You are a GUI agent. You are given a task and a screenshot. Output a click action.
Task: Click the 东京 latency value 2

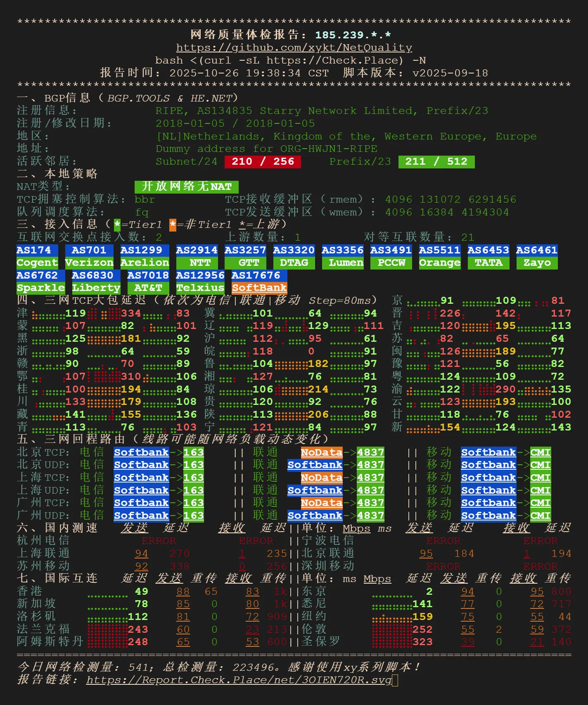coord(429,591)
